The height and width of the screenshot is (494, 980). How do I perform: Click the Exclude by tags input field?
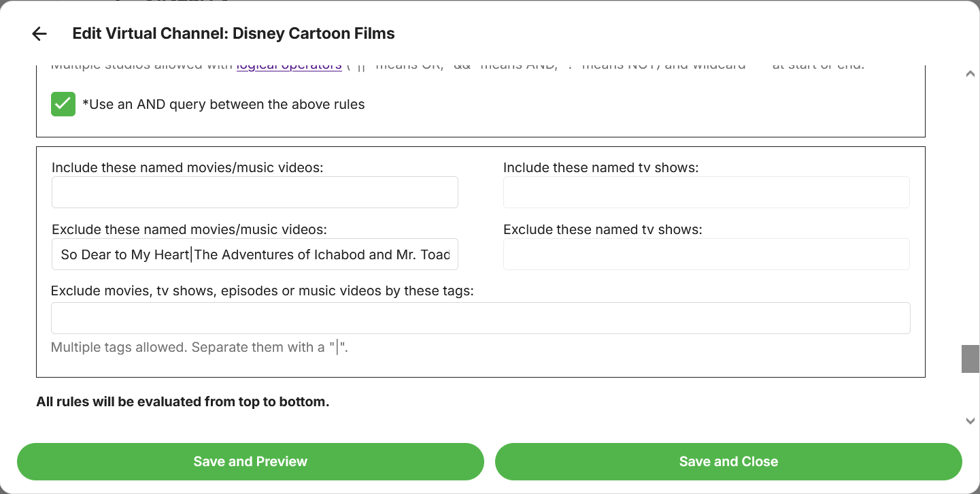click(480, 318)
